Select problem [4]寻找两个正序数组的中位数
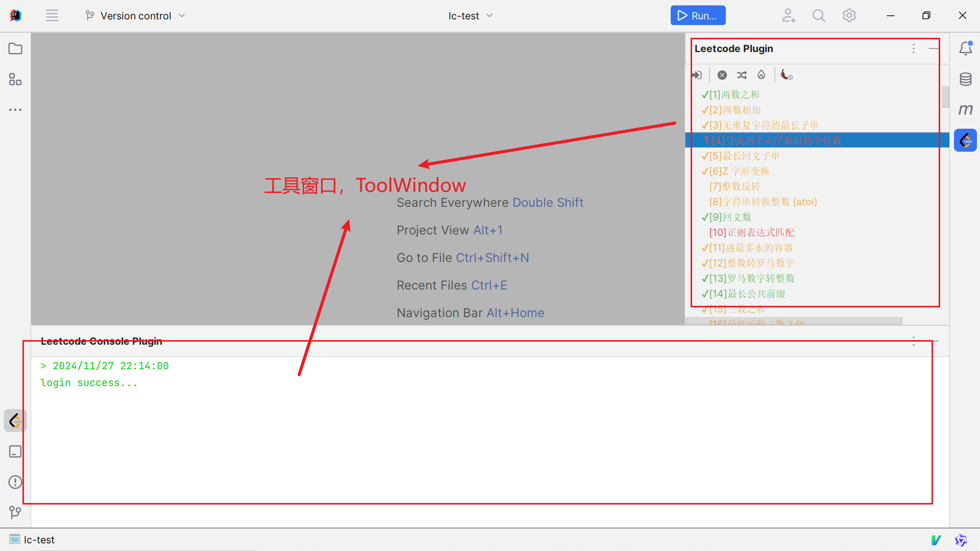 817,140
